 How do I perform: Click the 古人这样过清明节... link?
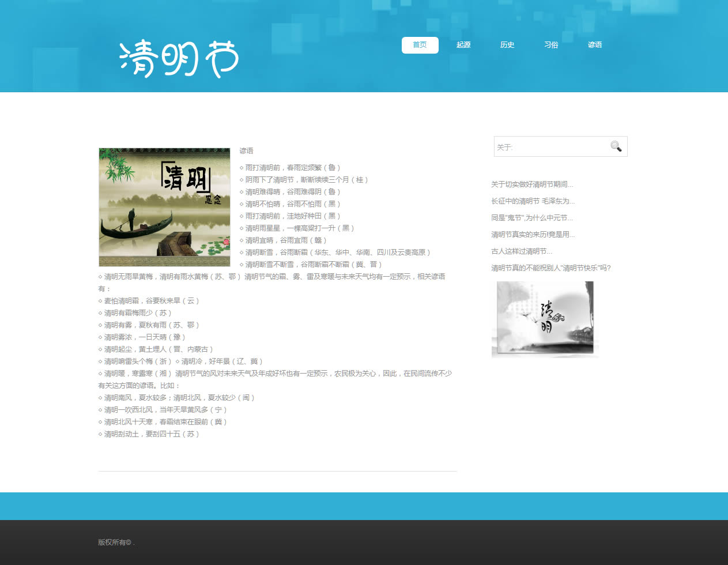[x=521, y=251]
